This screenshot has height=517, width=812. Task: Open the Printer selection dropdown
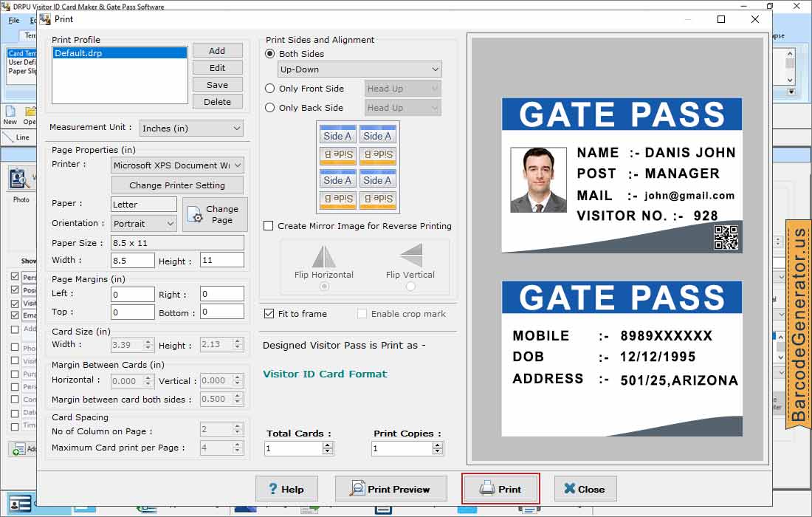click(177, 165)
